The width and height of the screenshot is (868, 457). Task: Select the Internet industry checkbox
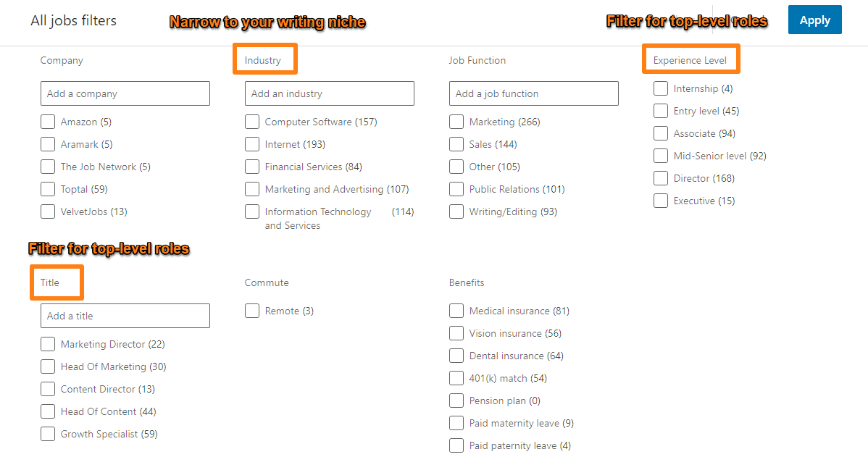252,144
